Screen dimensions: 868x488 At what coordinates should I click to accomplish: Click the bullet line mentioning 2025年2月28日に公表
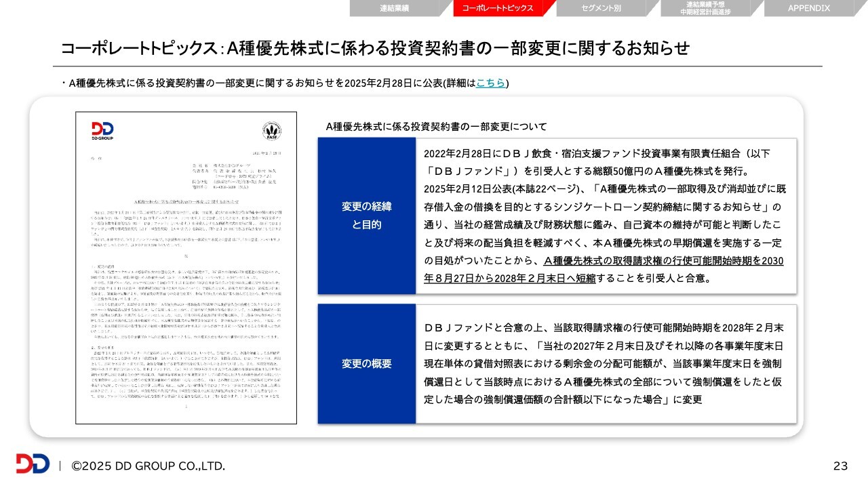point(285,83)
